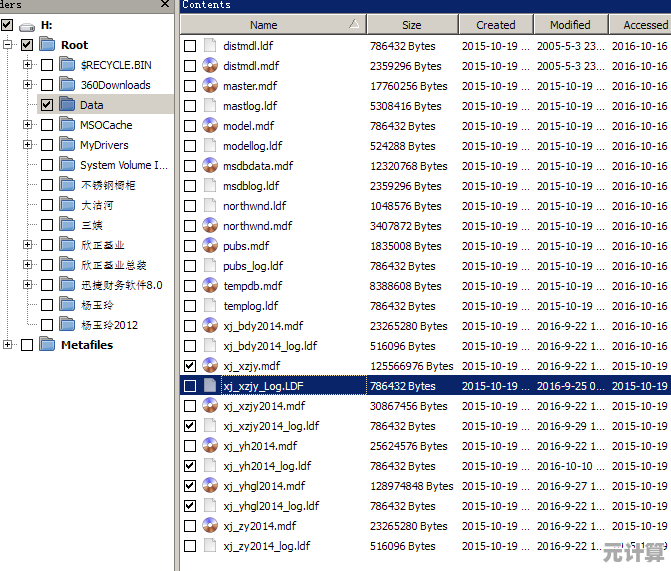
Task: Expand the Metafiles tree node
Action: click(8, 345)
